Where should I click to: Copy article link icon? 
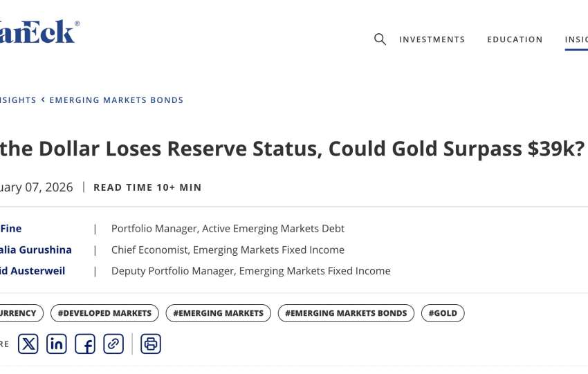click(x=113, y=344)
